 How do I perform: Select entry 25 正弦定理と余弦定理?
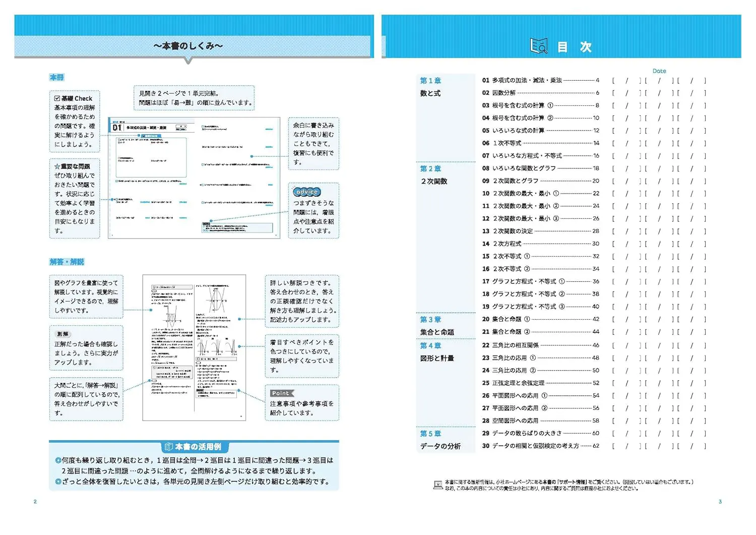pos(540,383)
